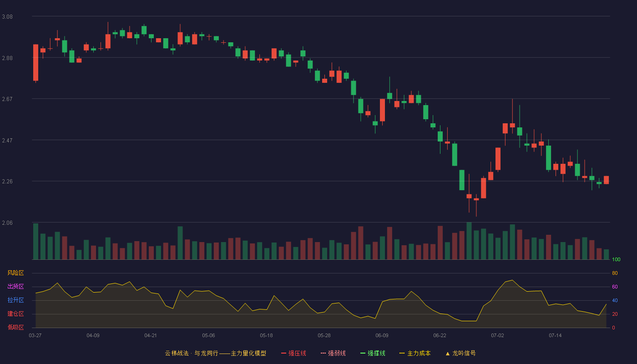Click the 07-02 date label
This screenshot has width=637, height=364.
[497, 335]
